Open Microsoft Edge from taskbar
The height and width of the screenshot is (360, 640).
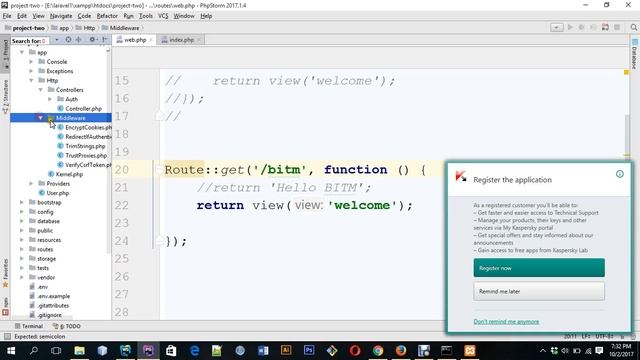pos(194,350)
